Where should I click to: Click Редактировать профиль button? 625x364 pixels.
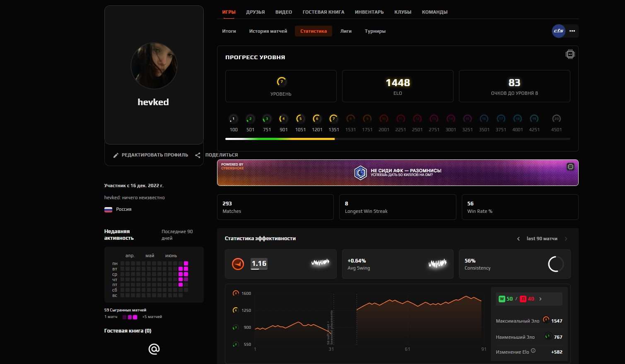coord(151,155)
